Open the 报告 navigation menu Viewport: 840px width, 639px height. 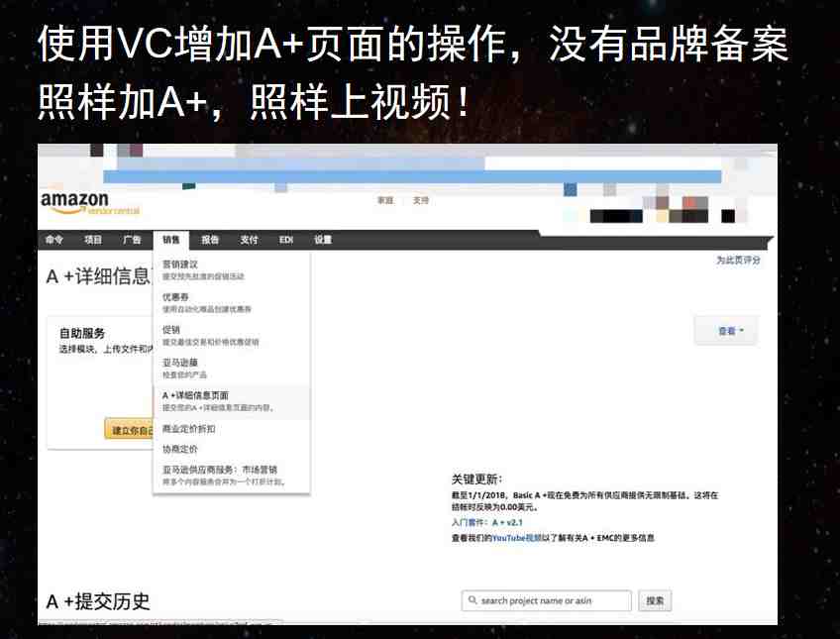209,240
